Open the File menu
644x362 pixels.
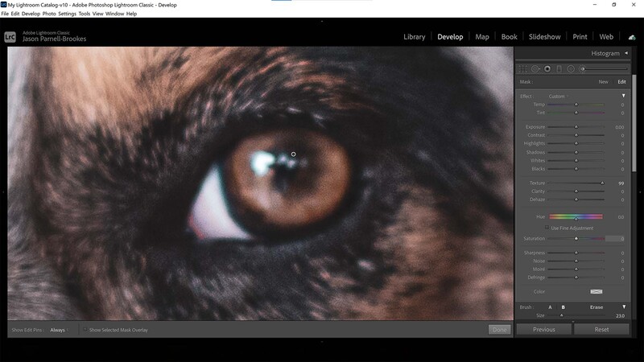pyautogui.click(x=5, y=14)
